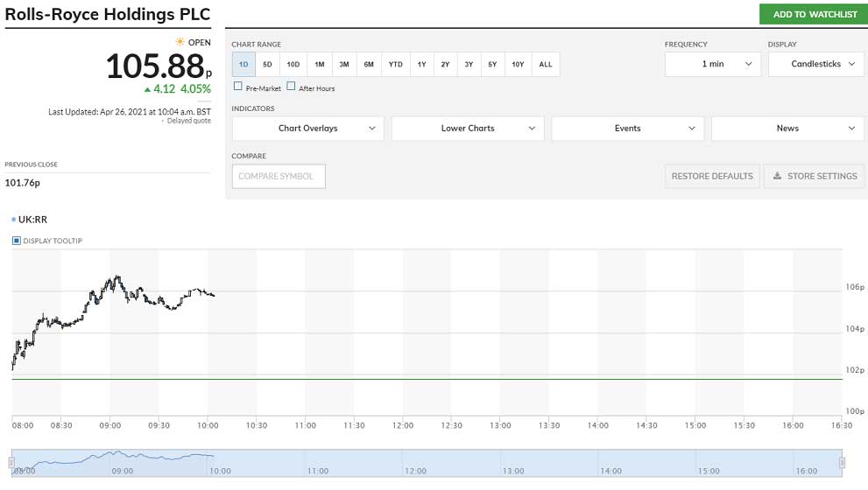Select the 1D chart range
868x490 pixels.
[243, 64]
